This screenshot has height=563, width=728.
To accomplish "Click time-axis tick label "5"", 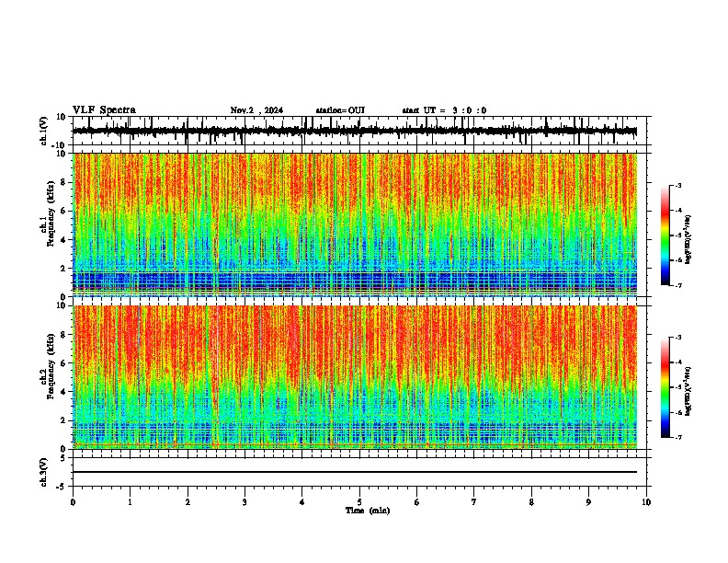I will pos(359,502).
